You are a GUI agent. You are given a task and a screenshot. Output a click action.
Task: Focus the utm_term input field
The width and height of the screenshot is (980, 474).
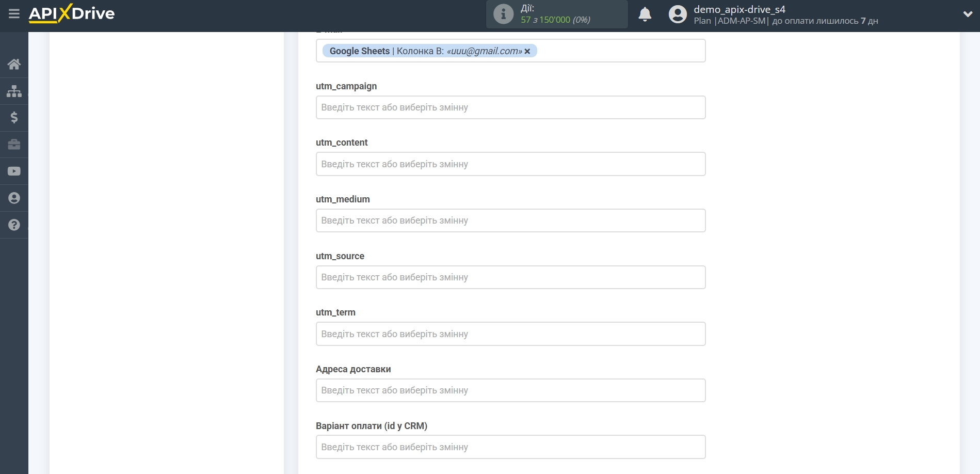[510, 334]
